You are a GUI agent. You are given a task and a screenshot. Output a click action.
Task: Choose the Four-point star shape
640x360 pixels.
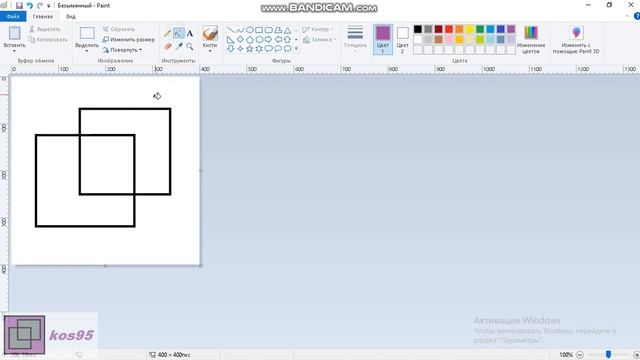240,49
